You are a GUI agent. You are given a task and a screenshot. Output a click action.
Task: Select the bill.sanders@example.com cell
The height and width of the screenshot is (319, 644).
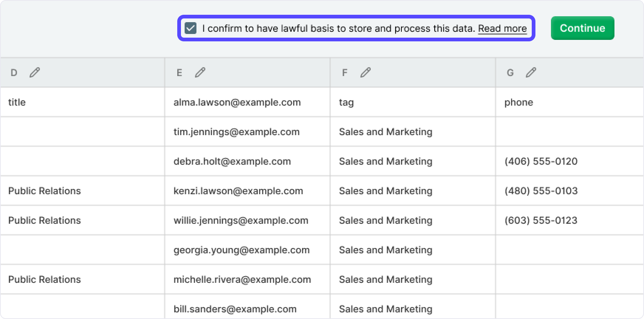(x=247, y=307)
